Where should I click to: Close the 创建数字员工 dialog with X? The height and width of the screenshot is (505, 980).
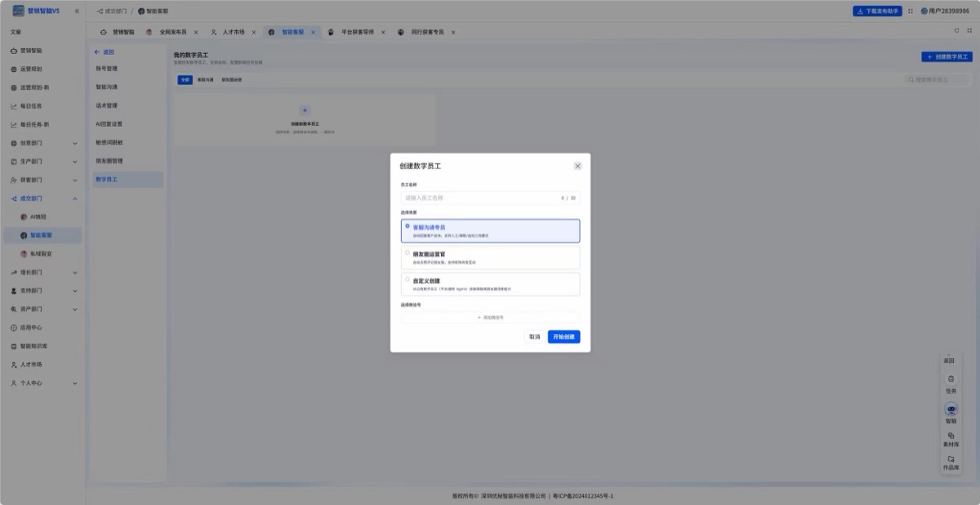tap(577, 166)
